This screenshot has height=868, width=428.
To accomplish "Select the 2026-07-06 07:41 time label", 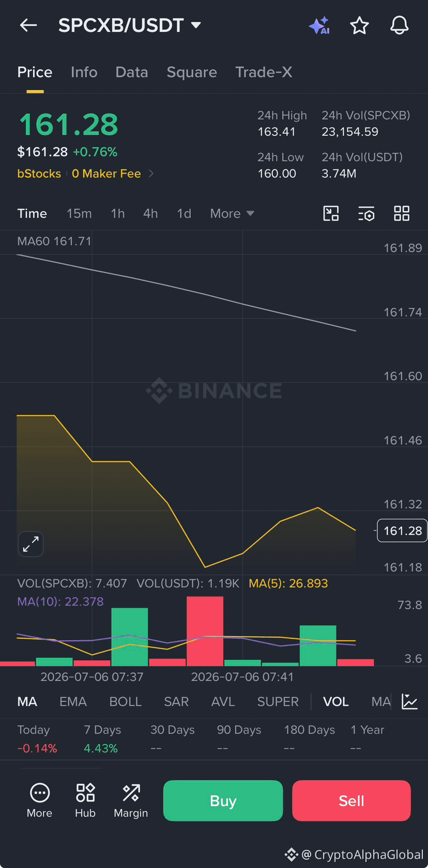I will point(242,677).
